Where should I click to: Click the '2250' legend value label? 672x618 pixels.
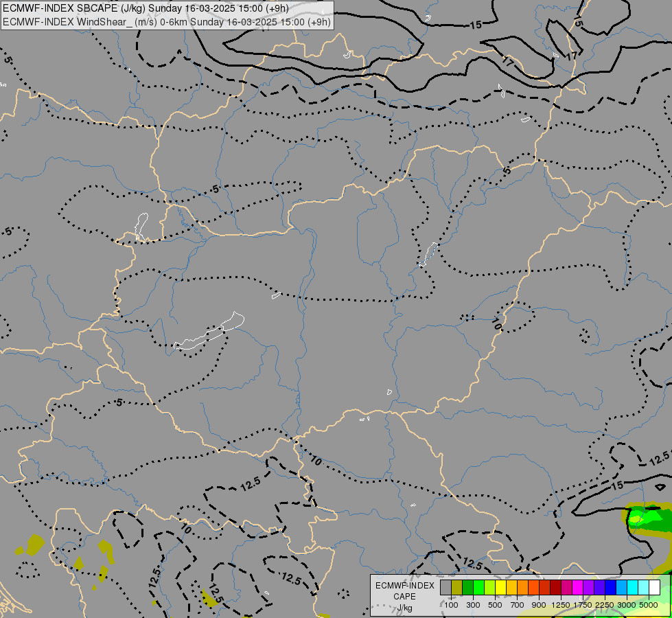[605, 605]
